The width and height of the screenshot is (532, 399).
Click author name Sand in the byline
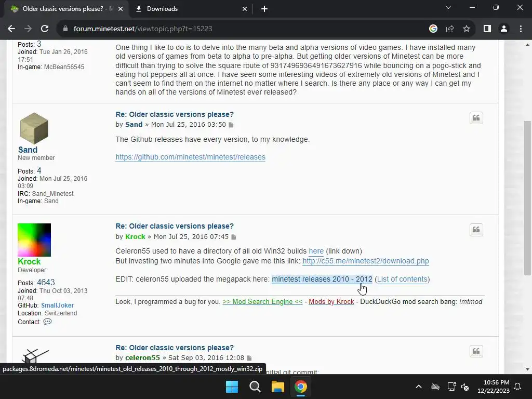tap(134, 125)
